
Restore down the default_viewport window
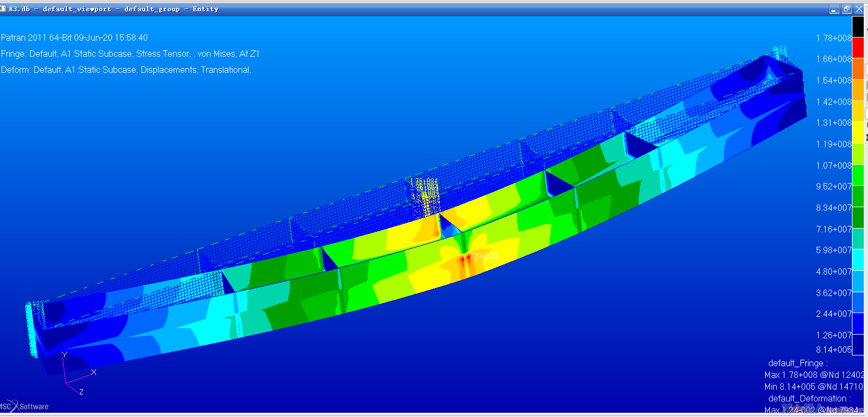[x=846, y=9]
